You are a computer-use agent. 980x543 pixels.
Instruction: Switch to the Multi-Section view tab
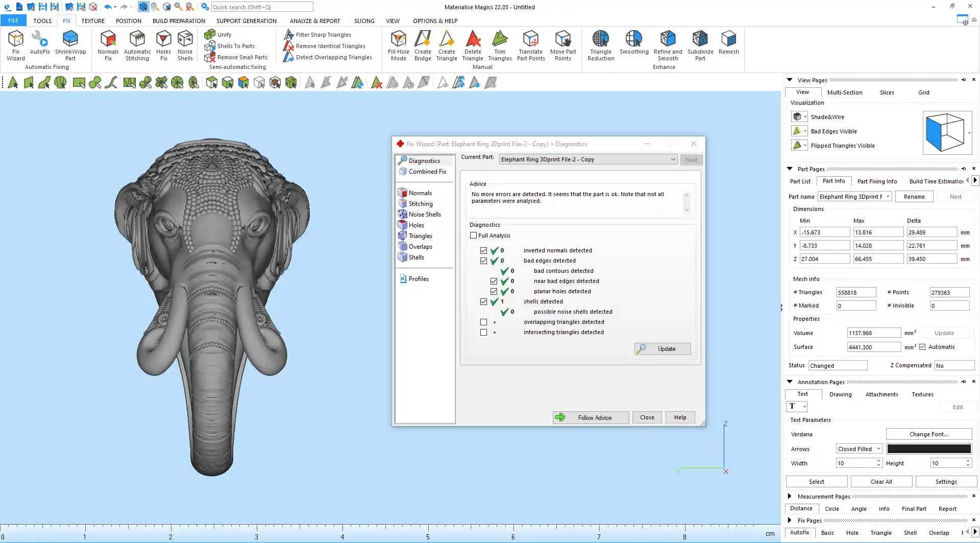845,92
